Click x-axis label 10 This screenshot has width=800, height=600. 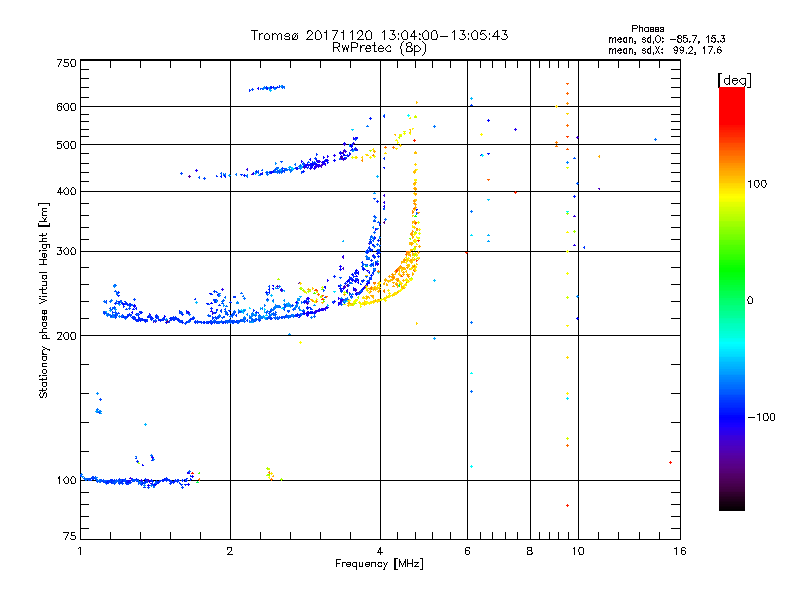(x=578, y=551)
